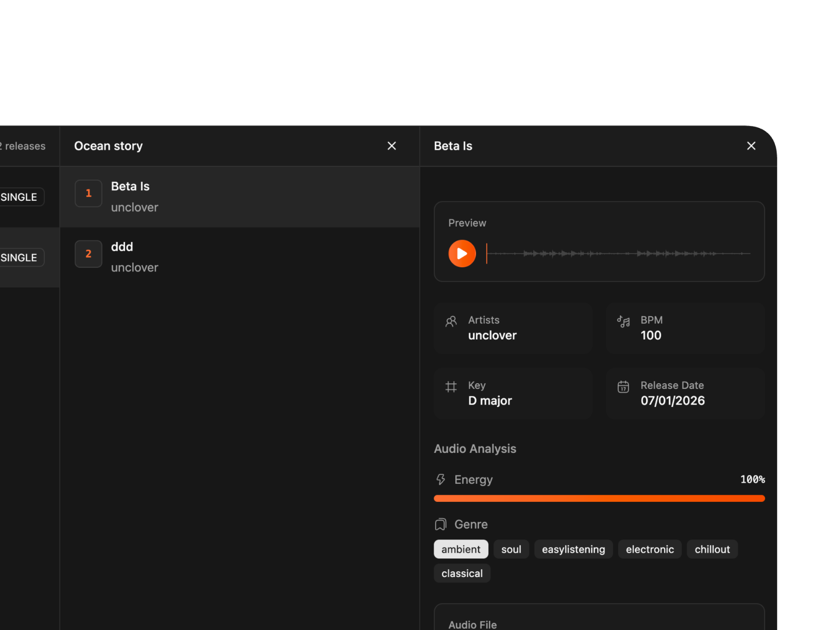This screenshot has height=630, width=840.
Task: Click the Artists person icon
Action: point(452,321)
